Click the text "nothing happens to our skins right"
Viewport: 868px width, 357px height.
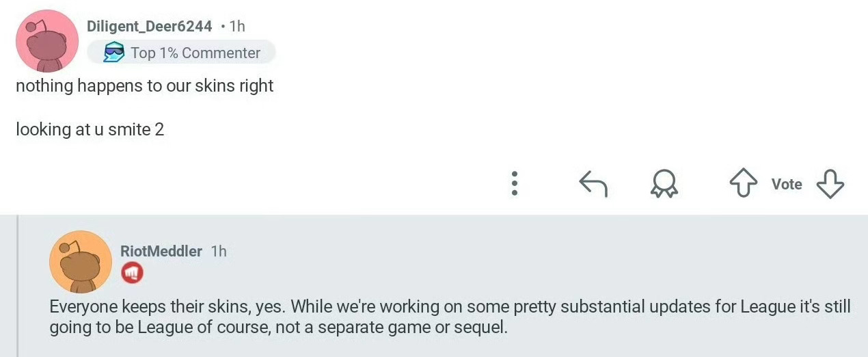click(144, 86)
